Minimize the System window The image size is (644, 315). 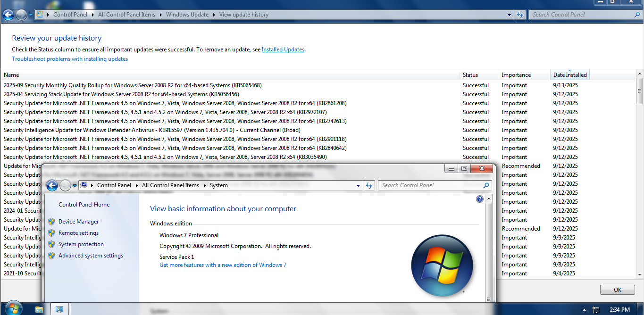(x=452, y=168)
